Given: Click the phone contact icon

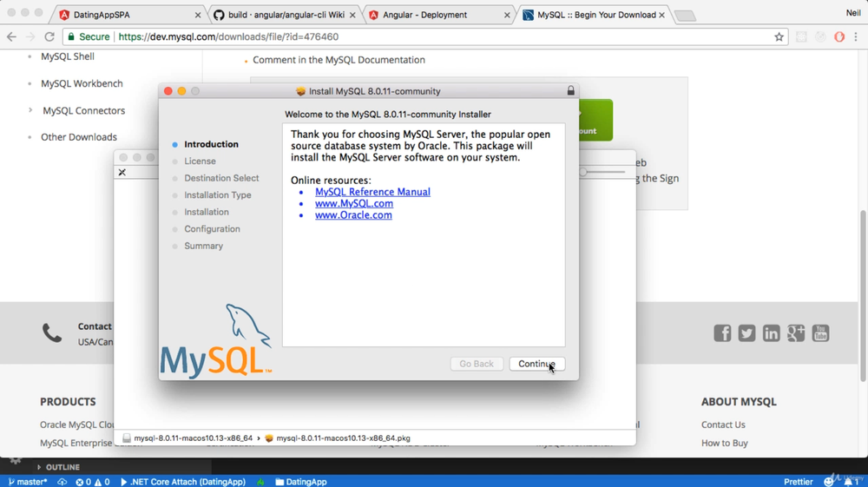Looking at the screenshot, I should pyautogui.click(x=52, y=333).
